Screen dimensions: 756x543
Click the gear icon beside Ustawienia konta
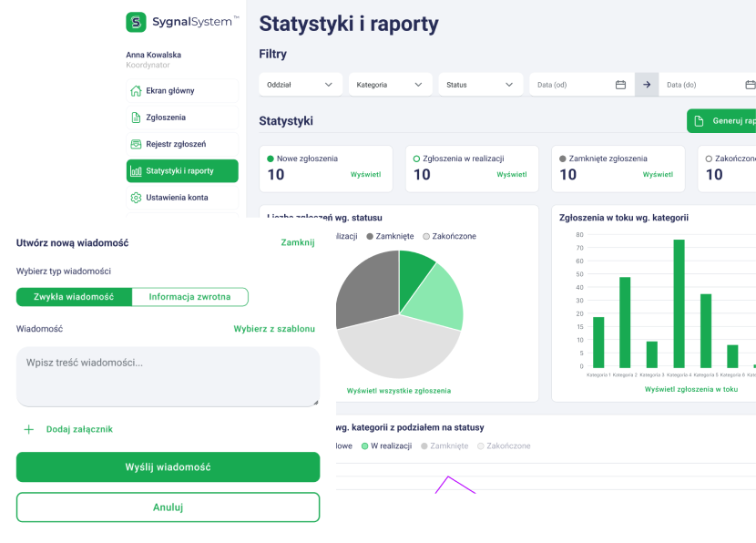(x=136, y=198)
